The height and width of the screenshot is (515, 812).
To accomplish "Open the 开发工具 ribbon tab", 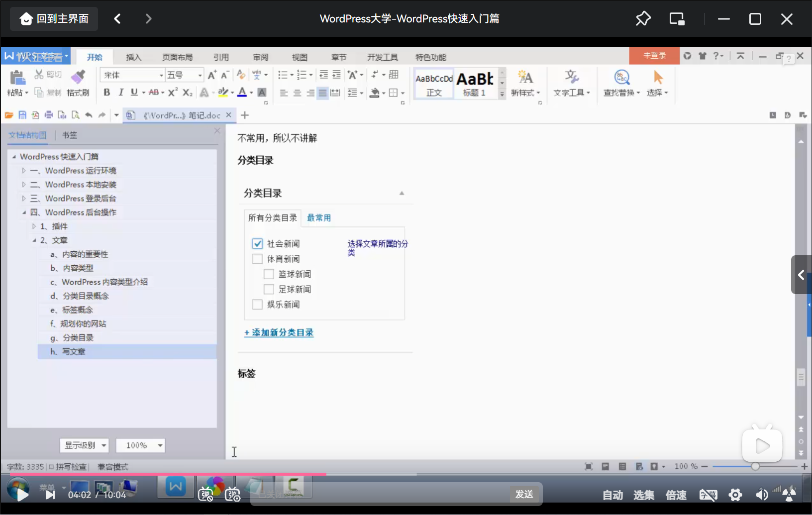I will pos(383,57).
